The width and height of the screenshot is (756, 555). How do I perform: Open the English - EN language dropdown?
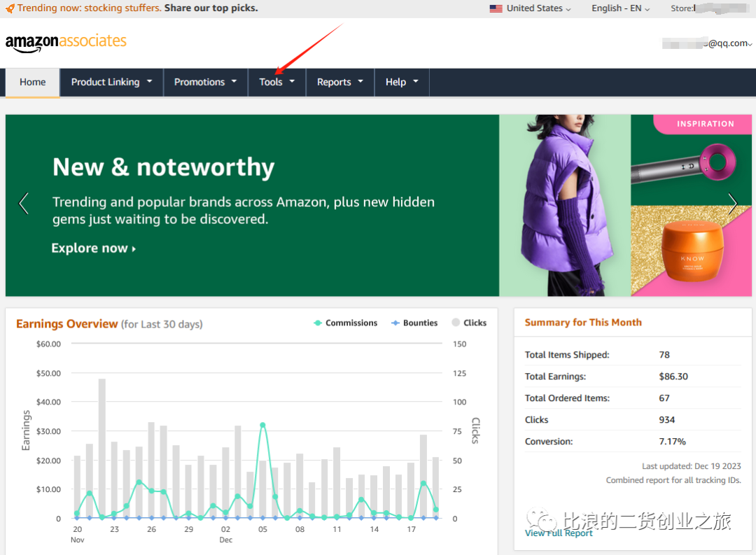[x=620, y=8]
